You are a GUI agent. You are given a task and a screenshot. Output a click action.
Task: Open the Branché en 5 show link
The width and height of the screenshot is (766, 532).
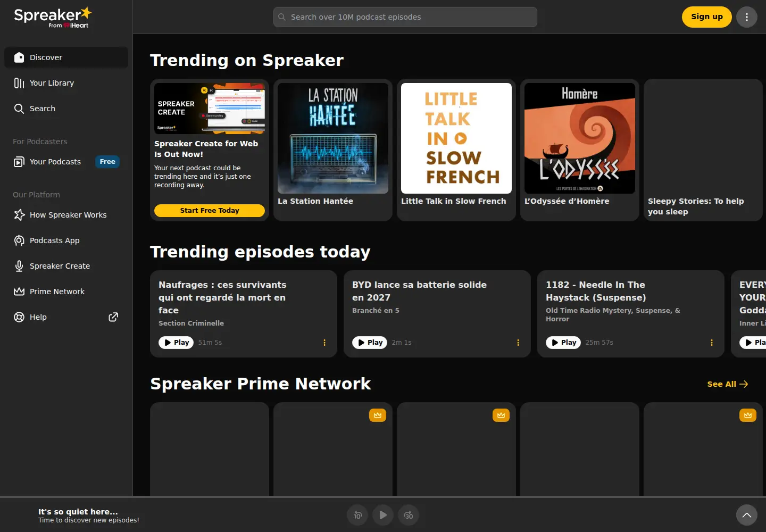(376, 311)
